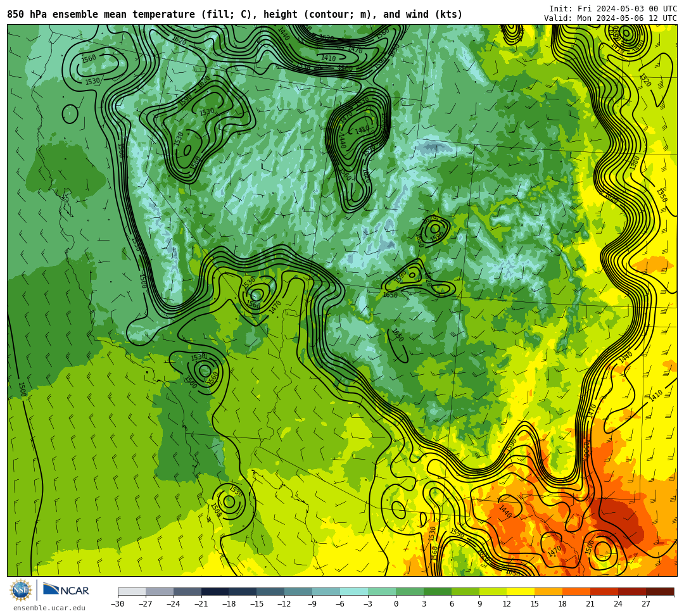684x616 pixels.
Task: Pick the dark red 24 to 27 swatch
Action: tap(633, 591)
